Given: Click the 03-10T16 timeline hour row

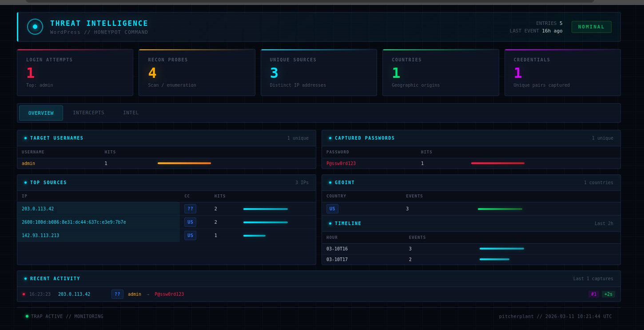Looking at the screenshot, I should (x=337, y=249).
